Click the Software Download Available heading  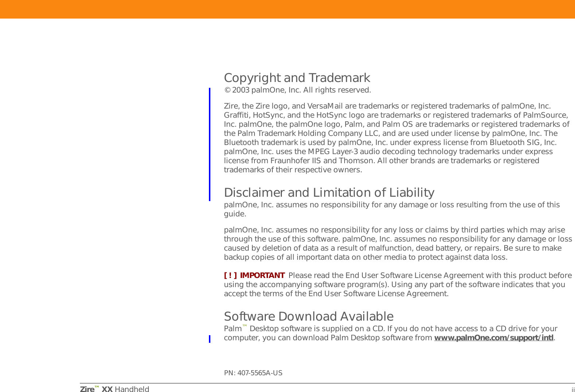pos(308,316)
